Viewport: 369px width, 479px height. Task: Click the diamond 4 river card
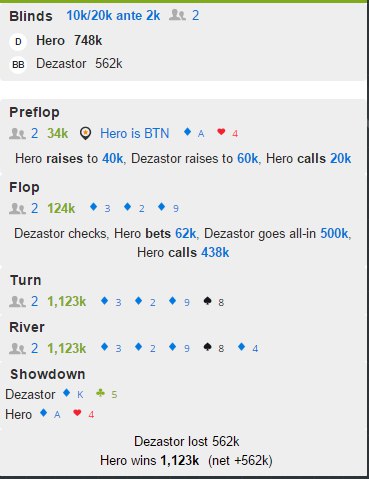pos(248,348)
